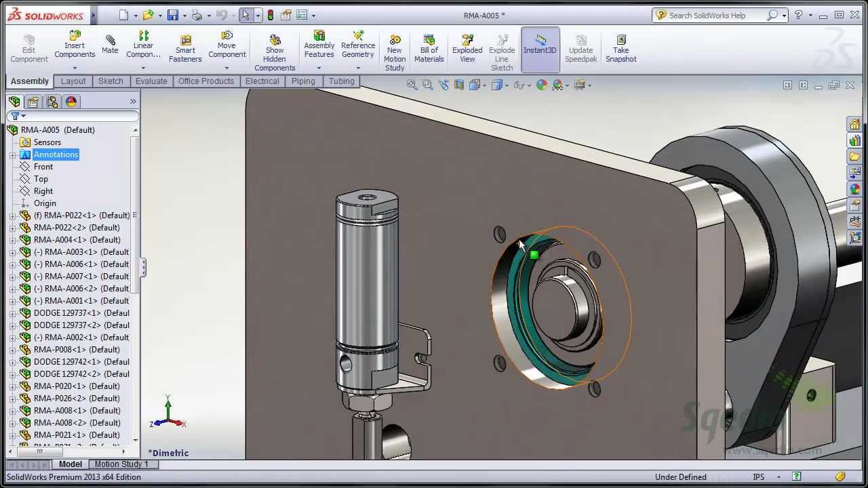This screenshot has height=488, width=868.
Task: Click the Rebuild traffic light icon
Action: click(x=271, y=15)
